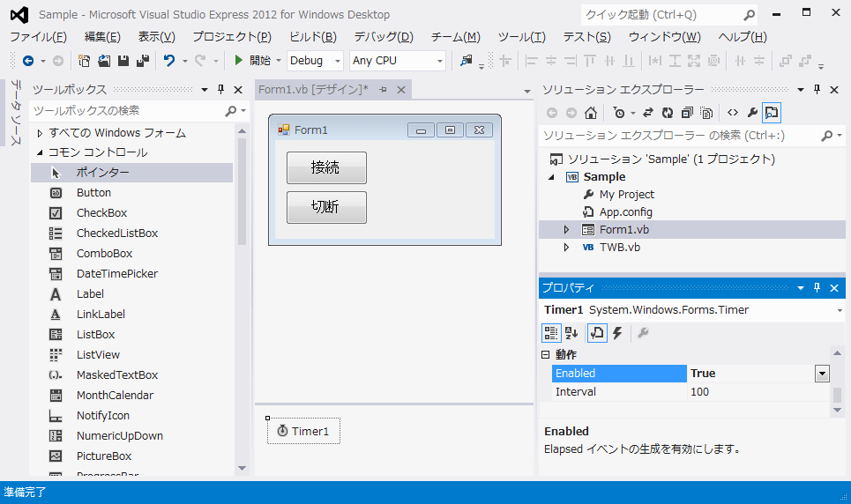This screenshot has height=504, width=851.
Task: Pin the Solution Explorer panel
Action: [x=817, y=90]
